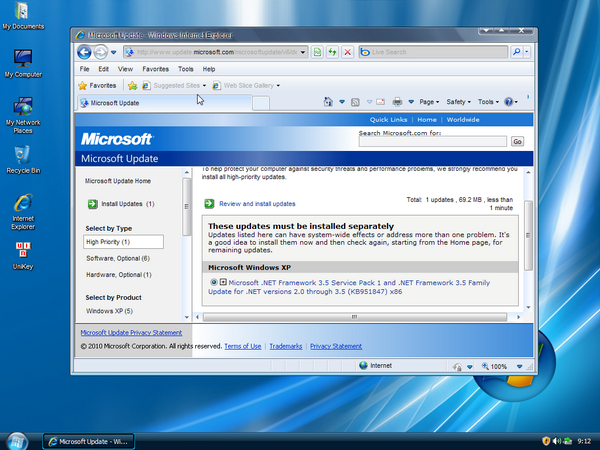
Task: Click the Go search button
Action: pyautogui.click(x=517, y=142)
